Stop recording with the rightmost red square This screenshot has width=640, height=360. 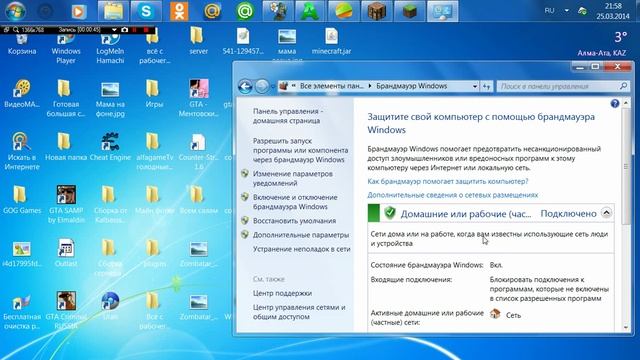[x=146, y=30]
